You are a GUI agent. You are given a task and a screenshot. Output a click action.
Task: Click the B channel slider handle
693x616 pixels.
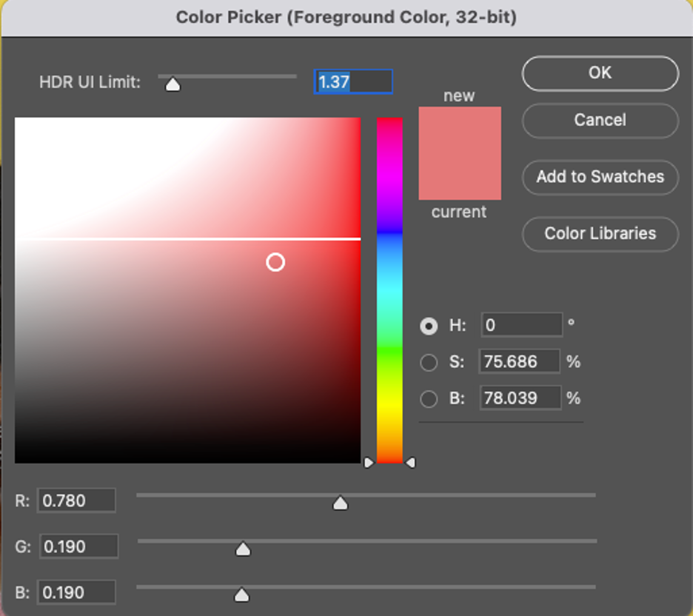tap(242, 593)
